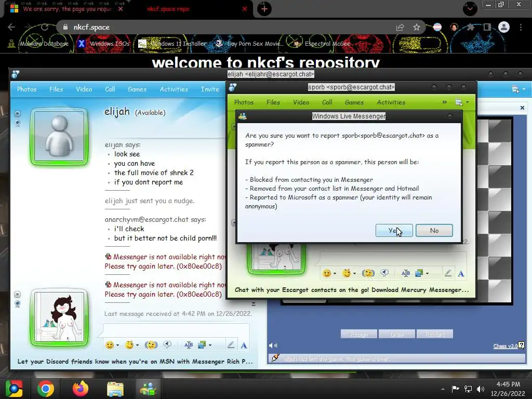Viewport: 532px width, 399px height.
Task: Open Photos in sporb chat window
Action: coord(244,102)
